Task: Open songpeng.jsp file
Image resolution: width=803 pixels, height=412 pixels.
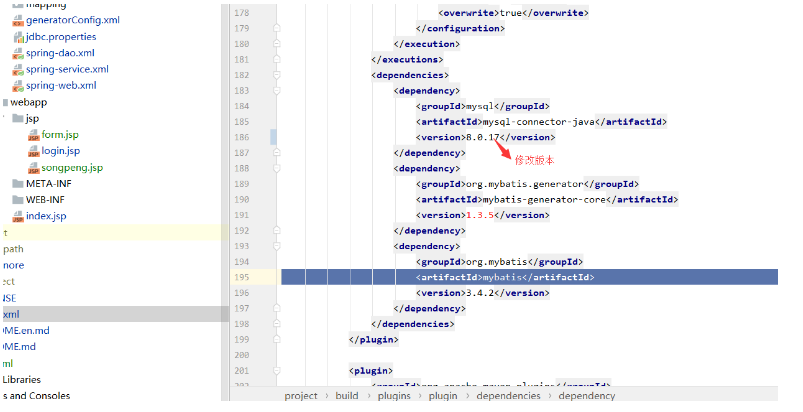Action: 72,167
